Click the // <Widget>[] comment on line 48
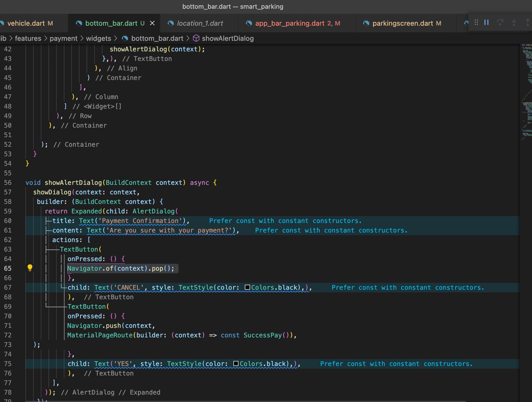 (97, 106)
